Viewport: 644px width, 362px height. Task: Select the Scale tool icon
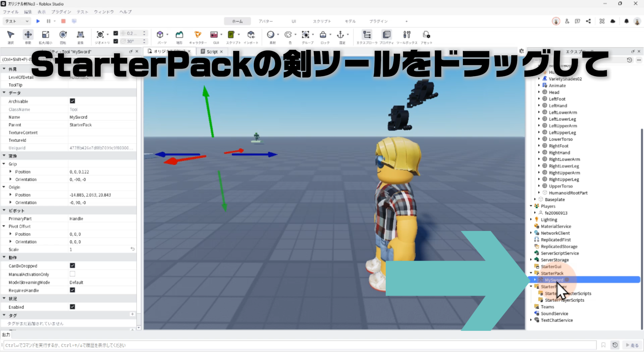(45, 35)
